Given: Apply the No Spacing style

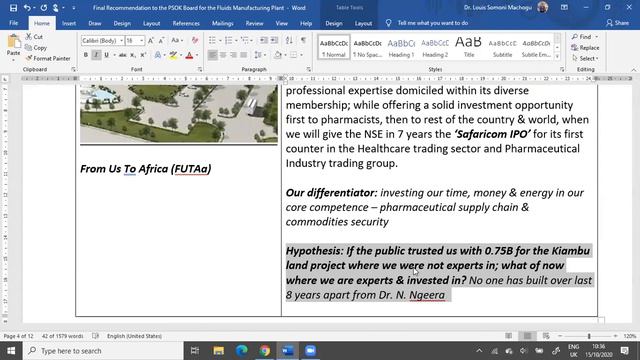Looking at the screenshot, I should point(367,47).
